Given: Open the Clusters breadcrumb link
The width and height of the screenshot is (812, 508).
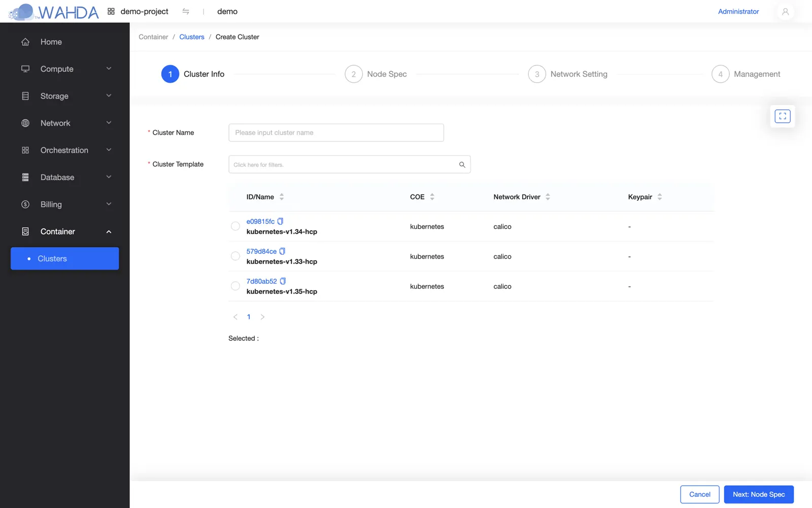Looking at the screenshot, I should (192, 37).
